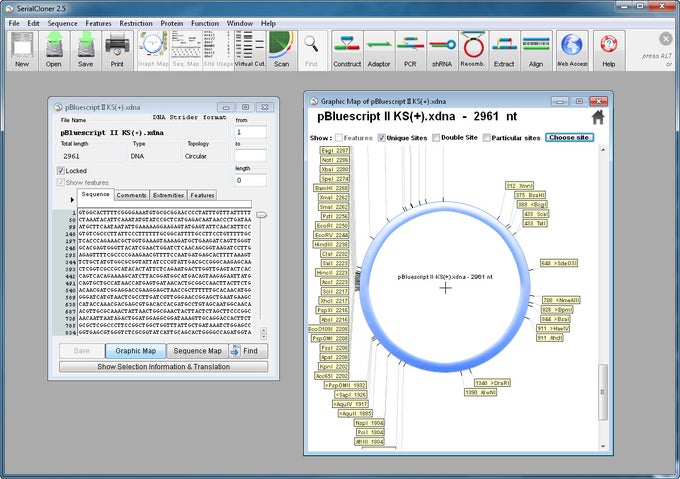Select the BamHI 2268 site label
680x479 pixels.
[331, 188]
